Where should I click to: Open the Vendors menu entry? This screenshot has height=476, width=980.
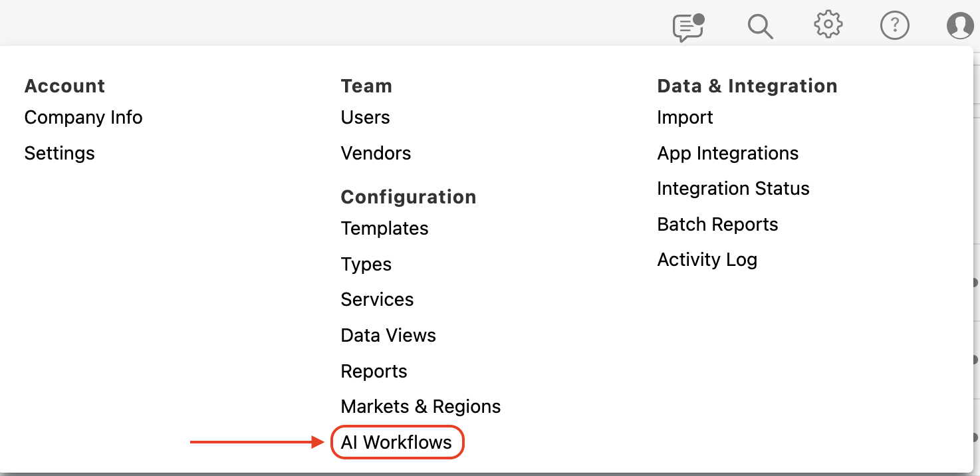click(376, 154)
